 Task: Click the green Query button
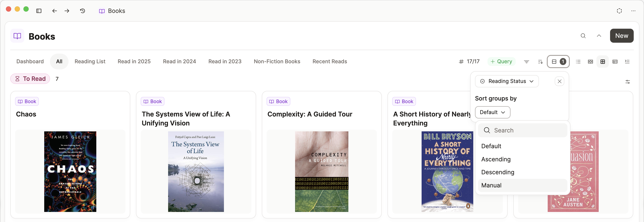tap(501, 62)
